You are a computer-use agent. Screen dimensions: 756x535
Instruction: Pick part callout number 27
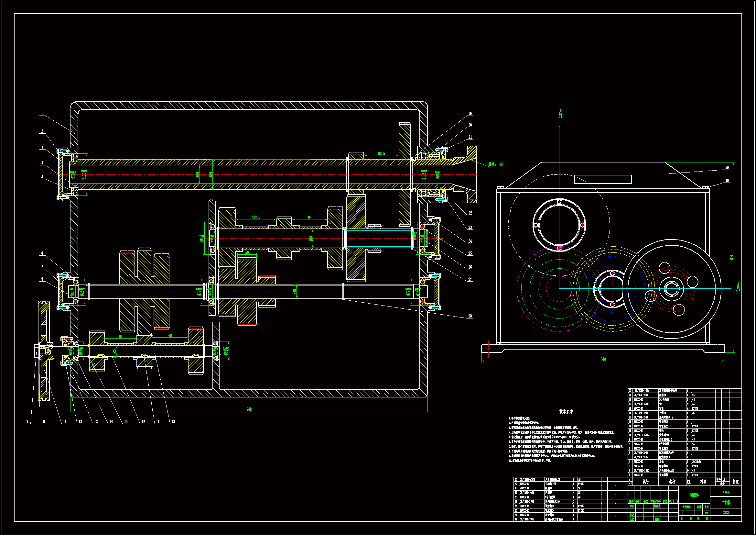point(470,280)
